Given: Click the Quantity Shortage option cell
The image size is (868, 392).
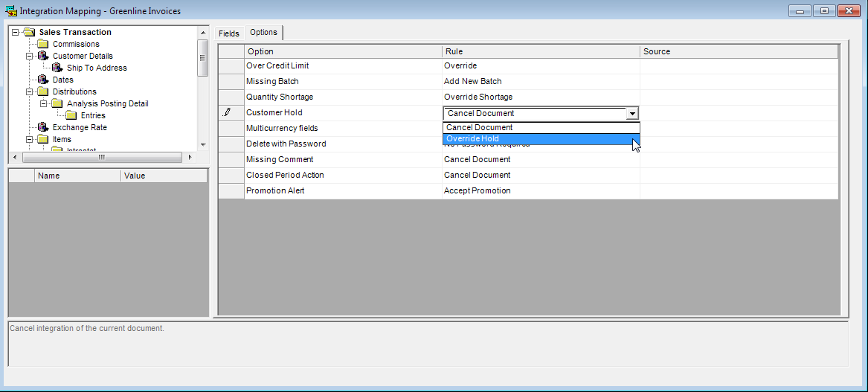Looking at the screenshot, I should (343, 97).
